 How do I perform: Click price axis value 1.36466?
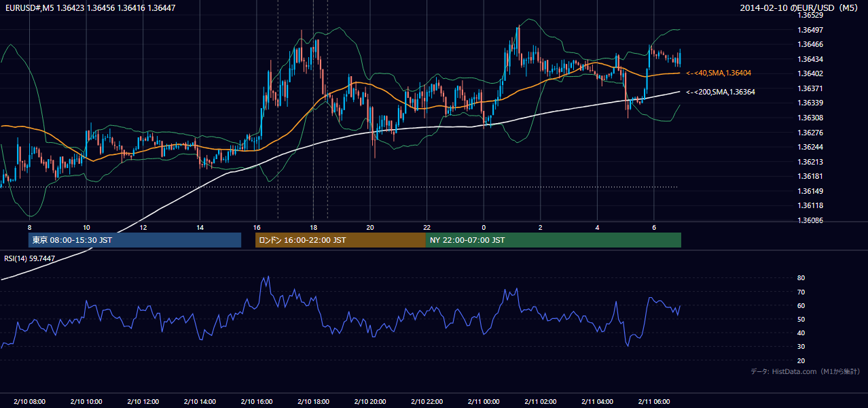point(810,44)
